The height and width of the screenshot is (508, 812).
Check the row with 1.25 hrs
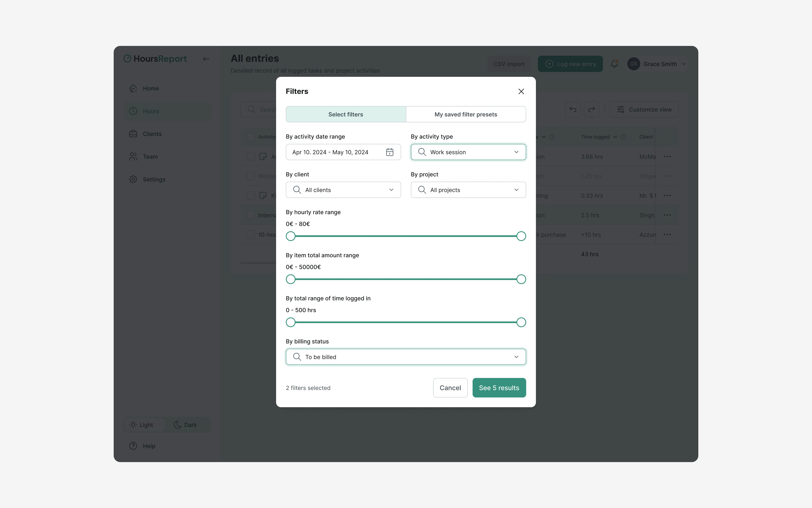[251, 176]
